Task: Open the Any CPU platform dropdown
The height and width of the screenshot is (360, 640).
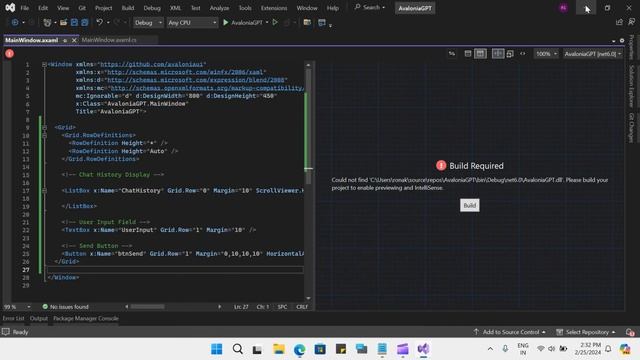Action: pyautogui.click(x=192, y=22)
